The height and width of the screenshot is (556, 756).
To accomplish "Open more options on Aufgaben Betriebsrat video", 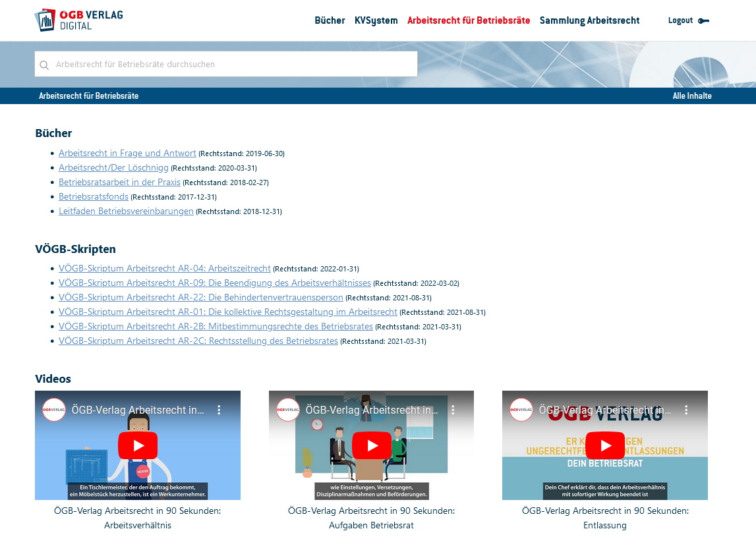I will click(x=453, y=410).
